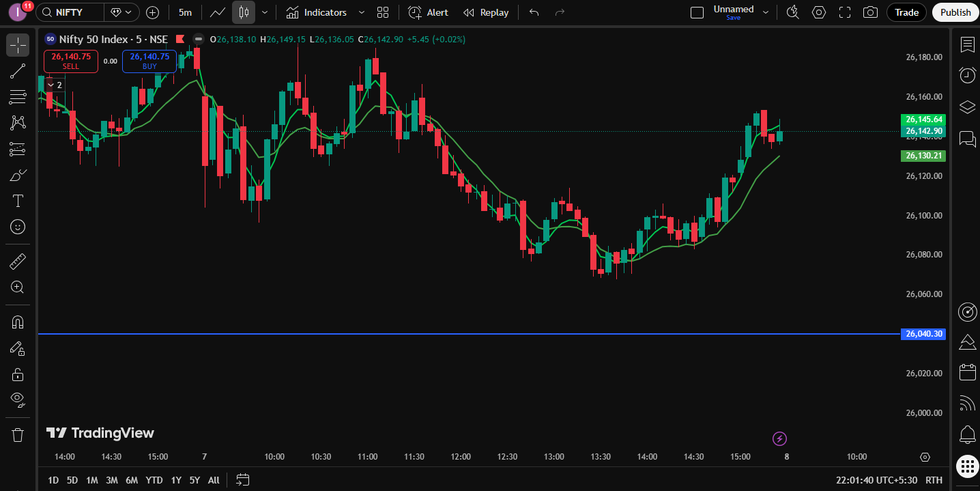Open the 5m interval dropdown
Screen dimensions: 980x491
pyautogui.click(x=184, y=12)
